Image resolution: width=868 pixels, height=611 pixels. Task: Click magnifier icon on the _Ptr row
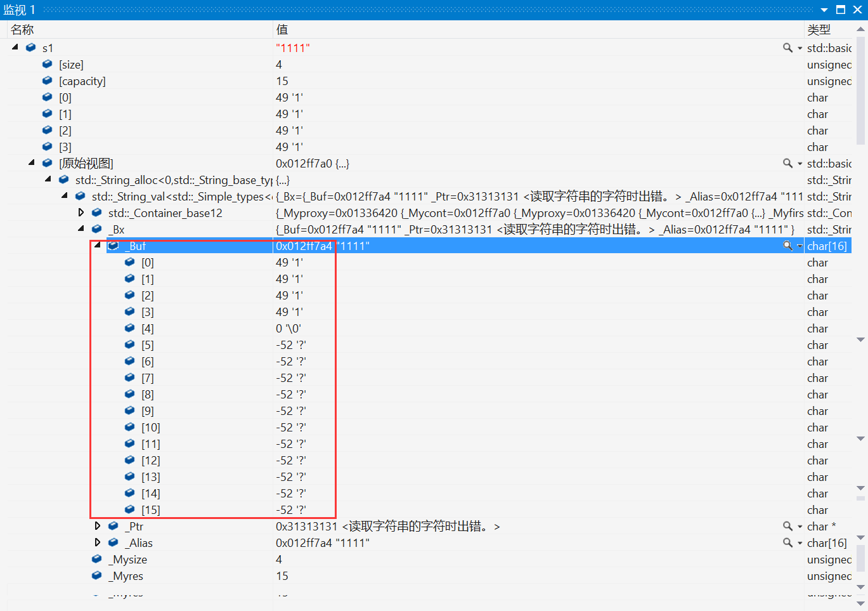[787, 526]
